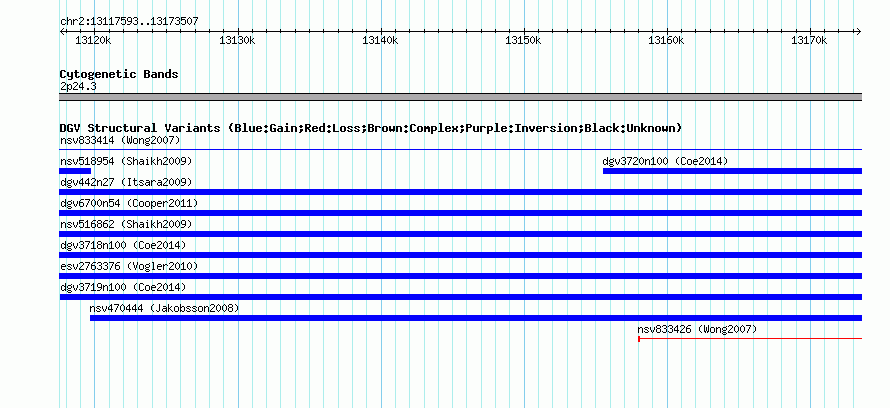Click the 13120k ruler tick label

pos(93,41)
